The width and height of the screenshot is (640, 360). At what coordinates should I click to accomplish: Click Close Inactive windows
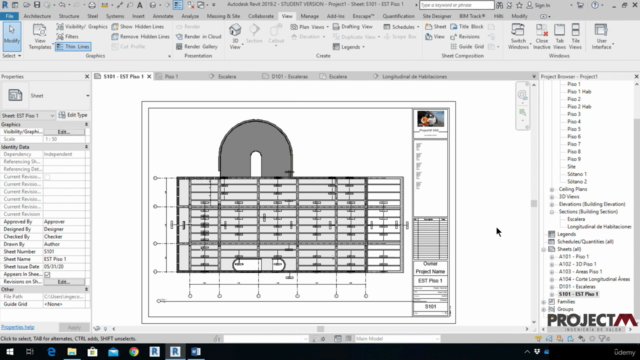point(542,37)
